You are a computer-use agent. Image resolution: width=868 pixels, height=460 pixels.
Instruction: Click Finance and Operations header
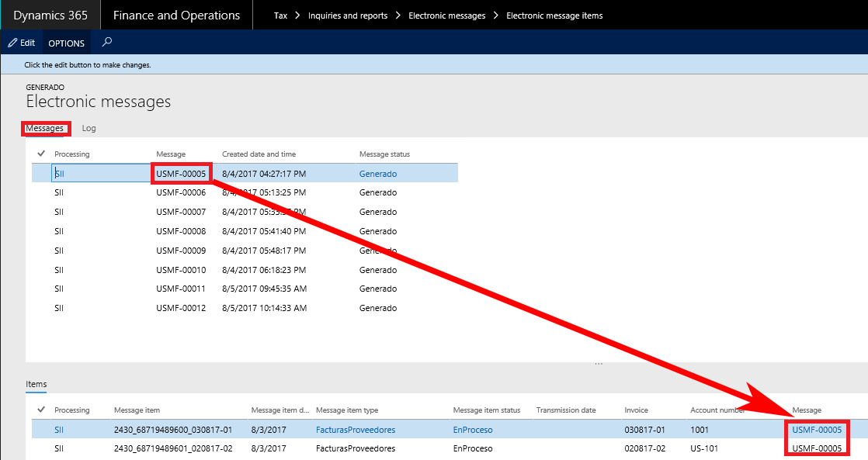tap(176, 16)
